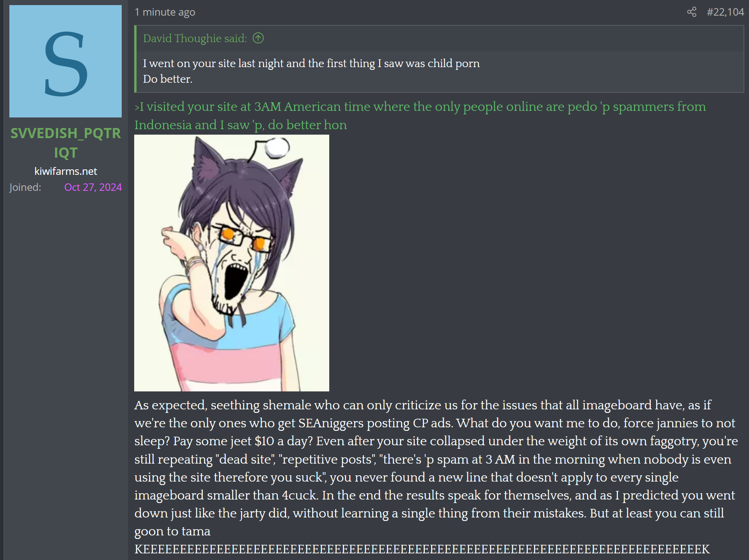749x560 pixels.
Task: Click the long "KEEEE…K" text line
Action: pos(422,549)
